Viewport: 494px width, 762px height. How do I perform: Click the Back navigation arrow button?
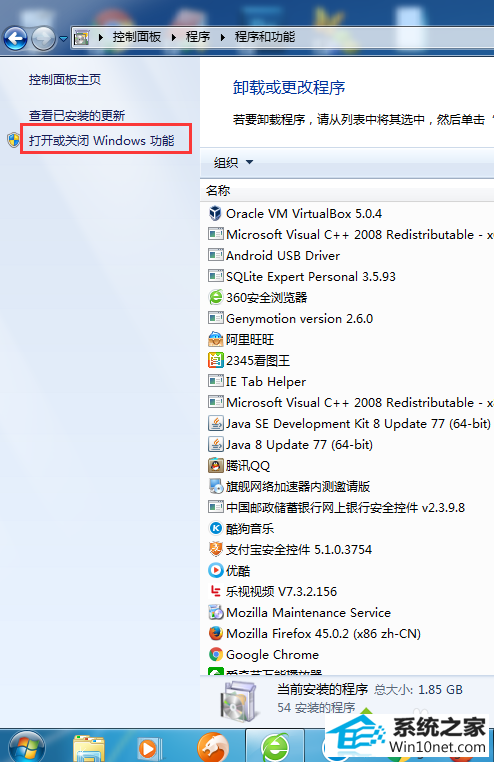pyautogui.click(x=16, y=38)
